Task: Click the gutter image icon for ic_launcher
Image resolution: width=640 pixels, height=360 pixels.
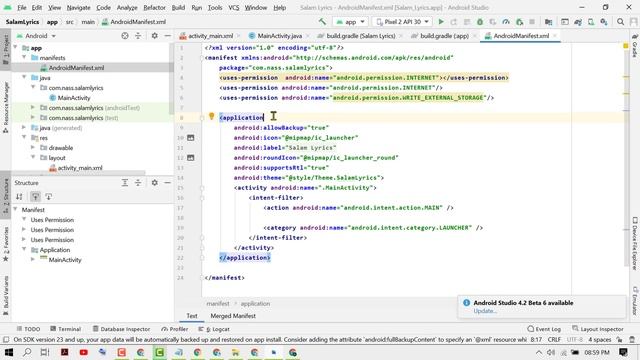Action: 191,138
